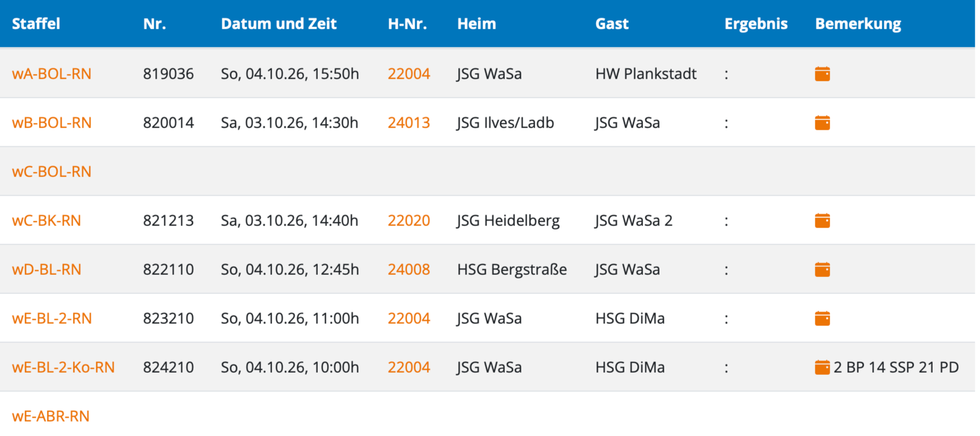Open the wE-BL-2-RN league link

(x=52, y=318)
